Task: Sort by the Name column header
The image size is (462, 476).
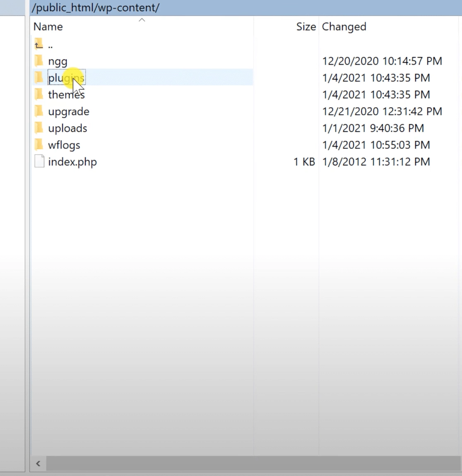Action: [x=48, y=27]
